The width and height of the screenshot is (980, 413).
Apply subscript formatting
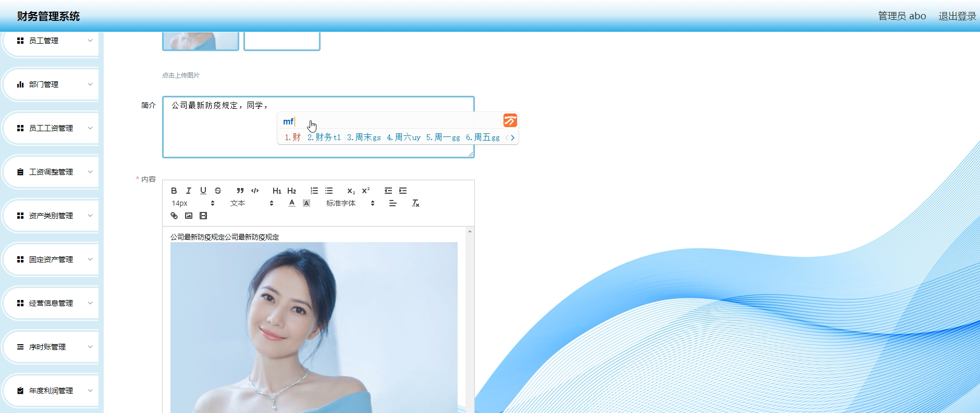(x=351, y=191)
